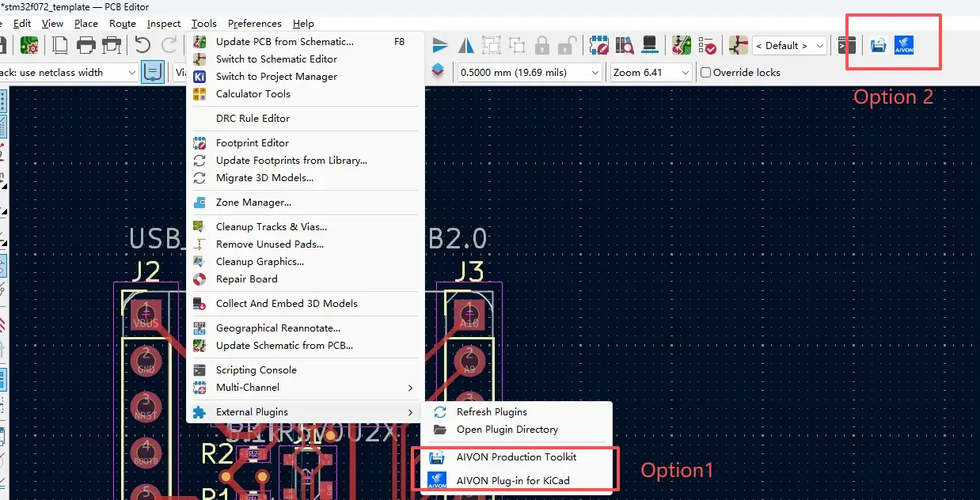
Task: Choose Switch to Schematic Editor
Action: (x=306, y=59)
